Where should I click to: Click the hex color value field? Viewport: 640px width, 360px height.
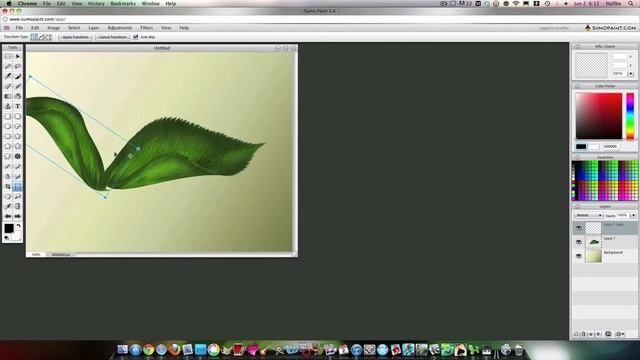click(x=611, y=147)
